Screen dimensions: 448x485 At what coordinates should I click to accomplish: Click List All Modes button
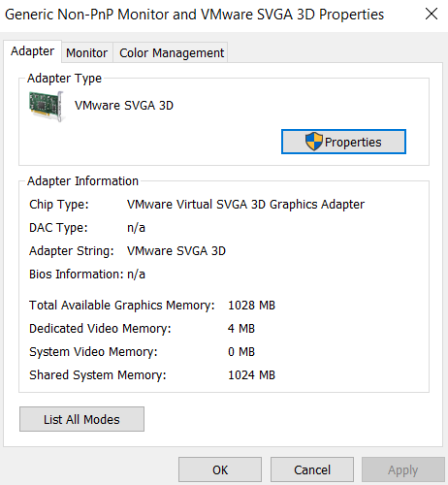point(81,419)
